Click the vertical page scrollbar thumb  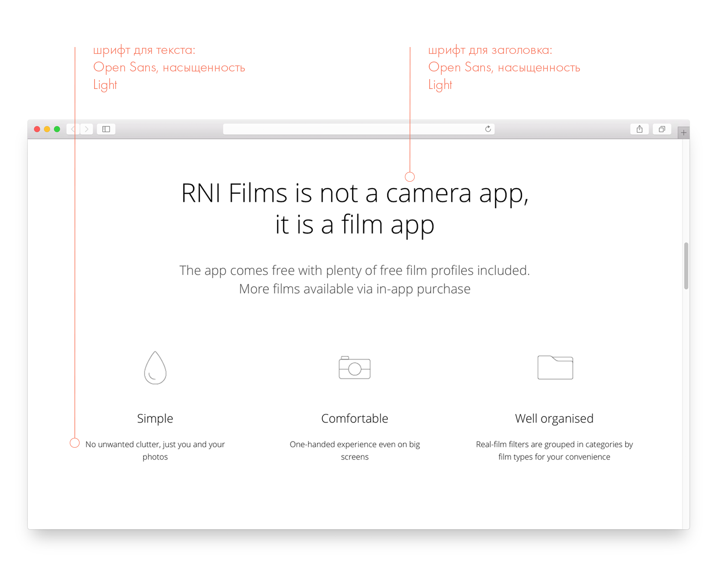click(686, 266)
